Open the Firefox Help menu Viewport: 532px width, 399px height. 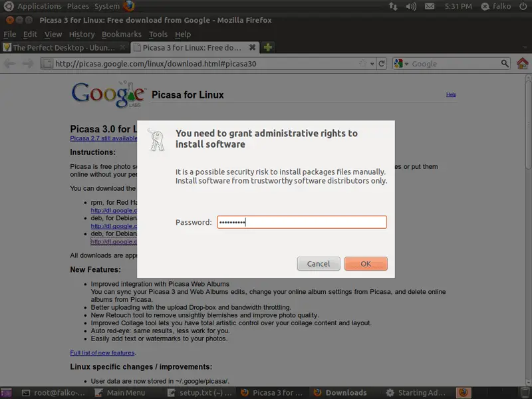183,35
